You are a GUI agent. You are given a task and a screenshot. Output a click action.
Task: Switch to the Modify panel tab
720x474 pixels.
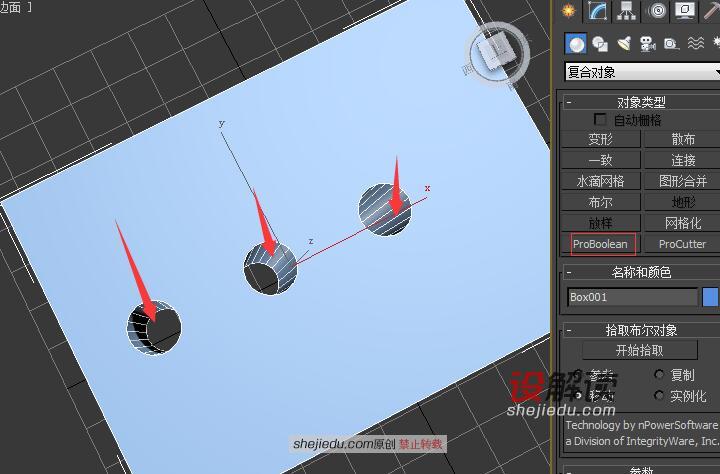[597, 11]
